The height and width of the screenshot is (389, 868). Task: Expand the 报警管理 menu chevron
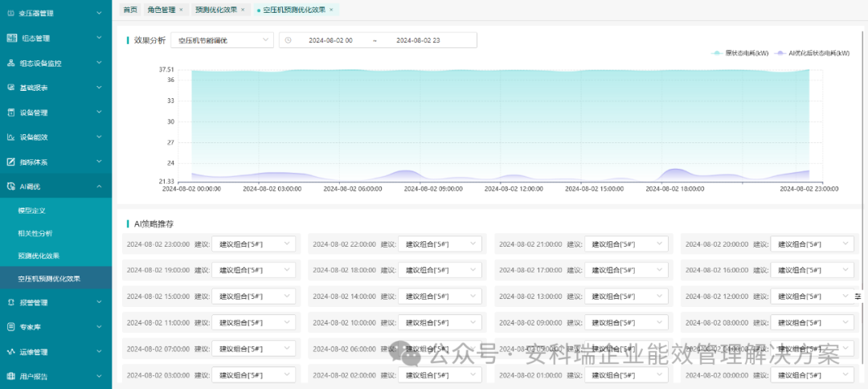[x=99, y=303]
